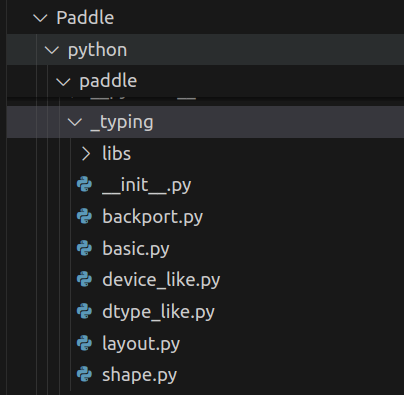Select the libs folder name
This screenshot has width=404, height=395.
(117, 154)
